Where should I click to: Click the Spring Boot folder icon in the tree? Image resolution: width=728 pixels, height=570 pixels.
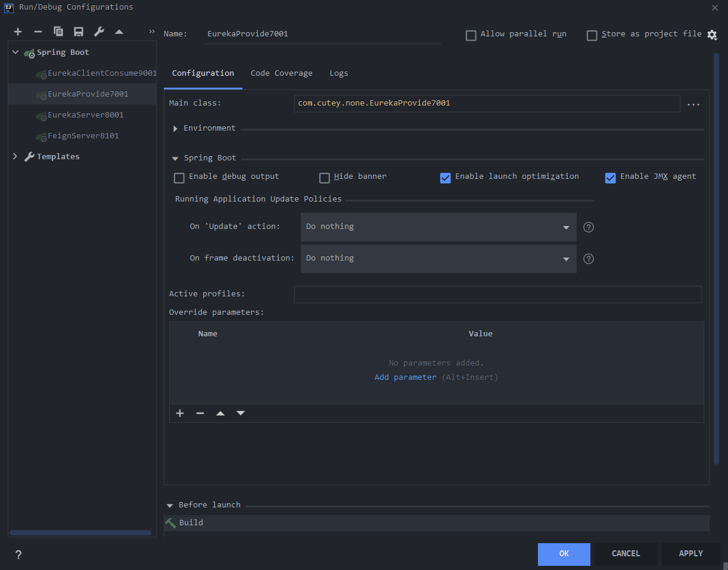coord(30,53)
